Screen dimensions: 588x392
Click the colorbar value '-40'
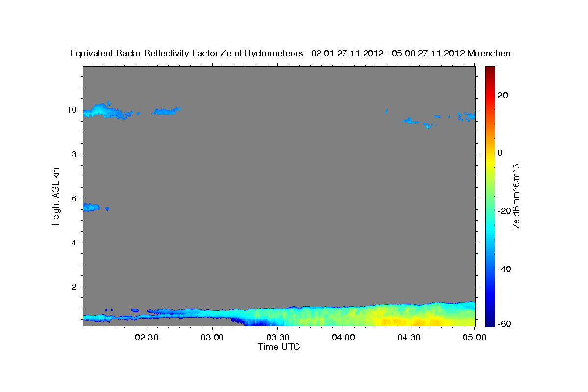coord(504,269)
